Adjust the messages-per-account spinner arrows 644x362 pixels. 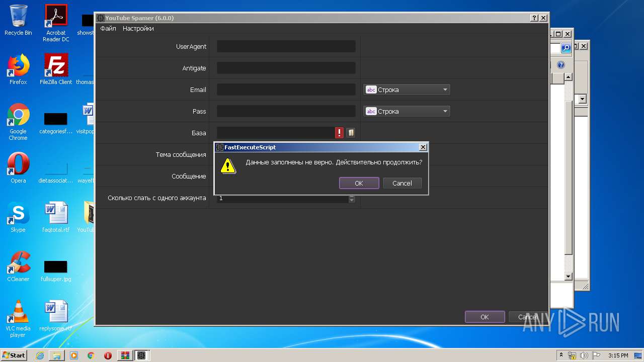[352, 199]
